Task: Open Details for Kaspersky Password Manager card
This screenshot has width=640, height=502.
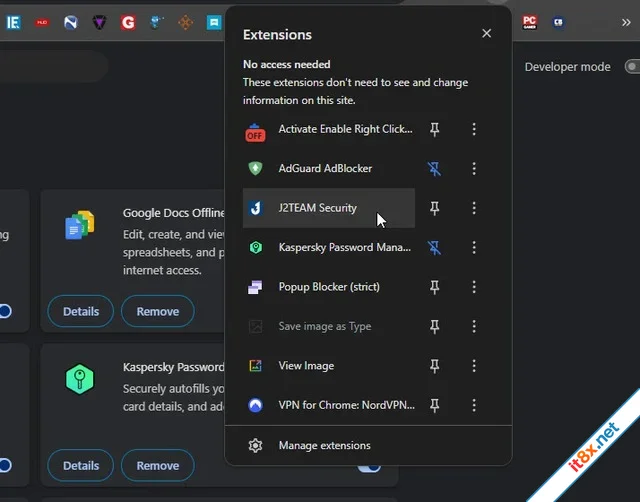Action: (81, 466)
